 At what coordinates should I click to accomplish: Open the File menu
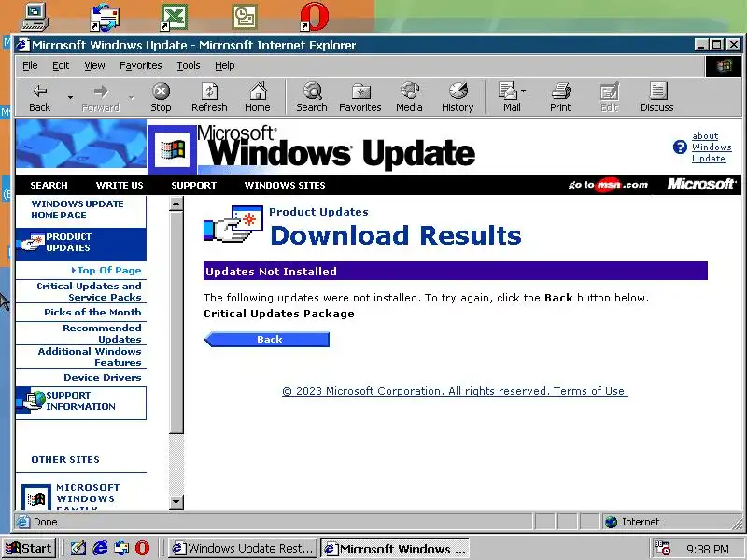(x=30, y=65)
